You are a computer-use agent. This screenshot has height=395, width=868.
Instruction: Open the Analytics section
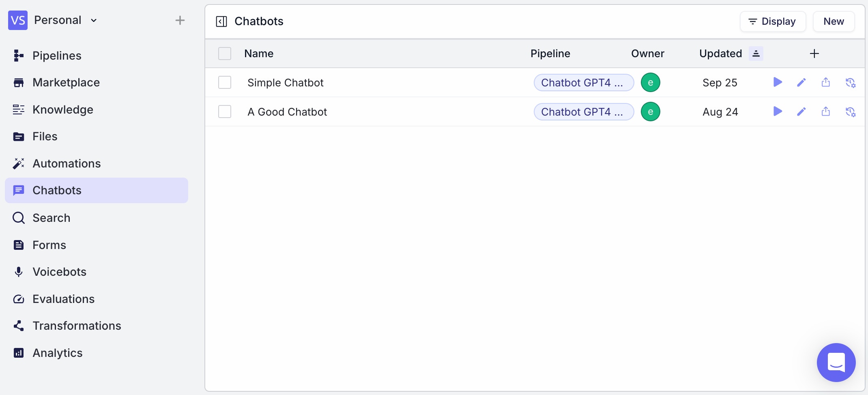[x=57, y=353]
